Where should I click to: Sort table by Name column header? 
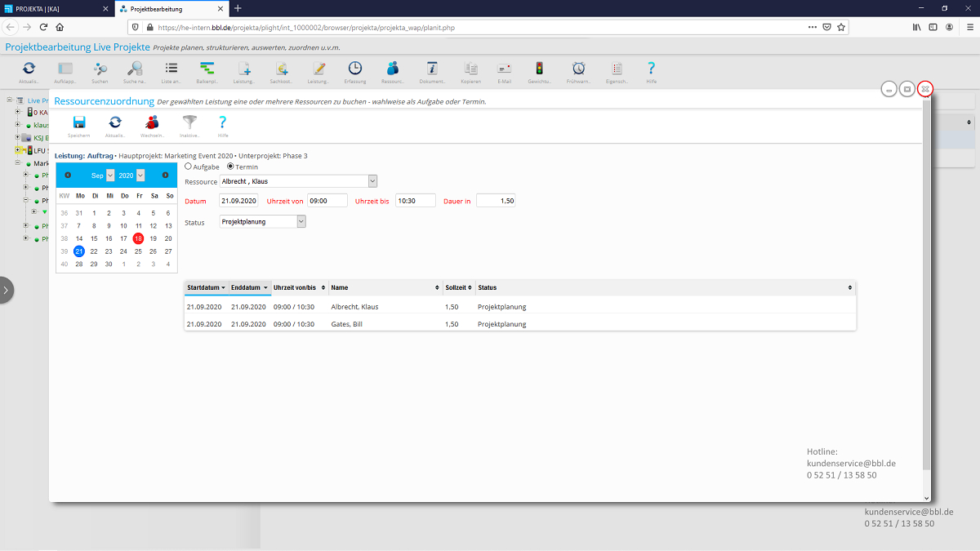pyautogui.click(x=385, y=287)
